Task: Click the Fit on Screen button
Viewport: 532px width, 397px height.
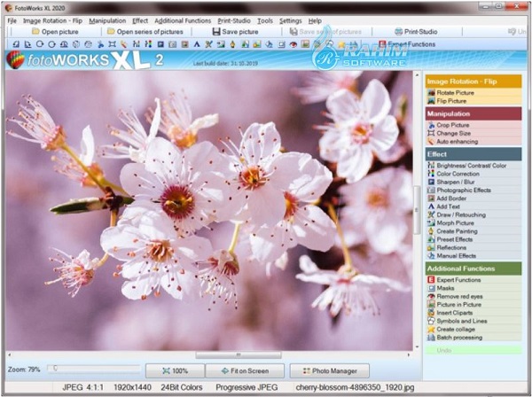Action: coord(245,371)
